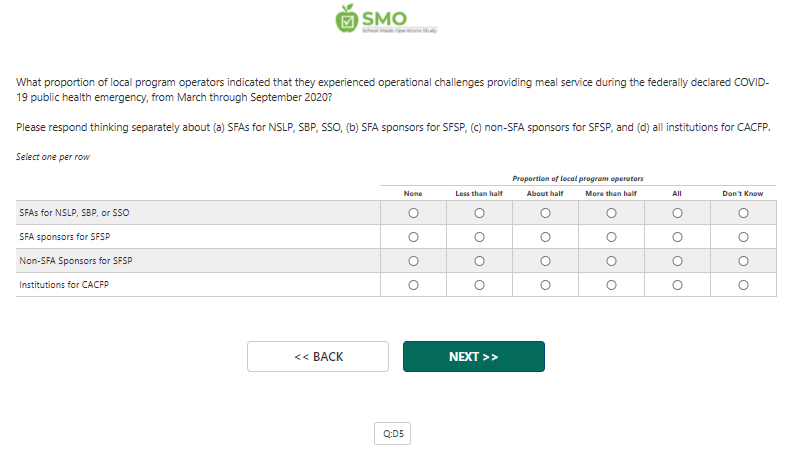Select All for Institutions for CACFP

pos(677,285)
